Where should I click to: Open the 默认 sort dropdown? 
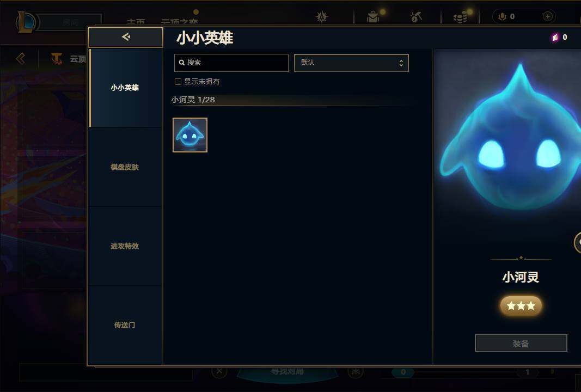tap(351, 63)
